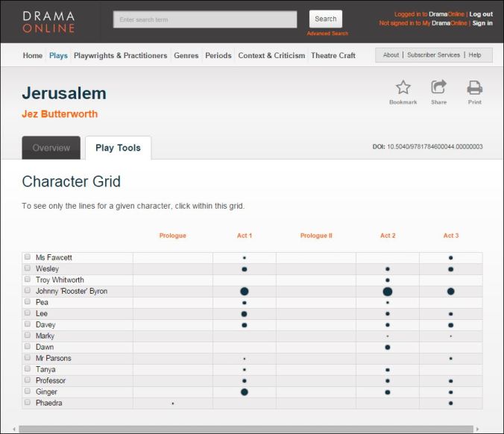The width and height of the screenshot is (504, 434).
Task: Click Troy Whitworth's Act 2 dot
Action: pos(388,280)
